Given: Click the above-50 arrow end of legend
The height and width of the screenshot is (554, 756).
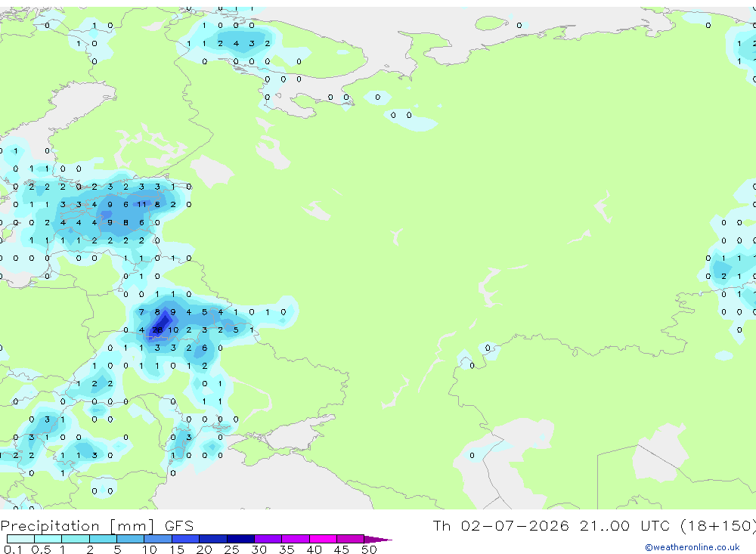Looking at the screenshot, I should [x=377, y=539].
